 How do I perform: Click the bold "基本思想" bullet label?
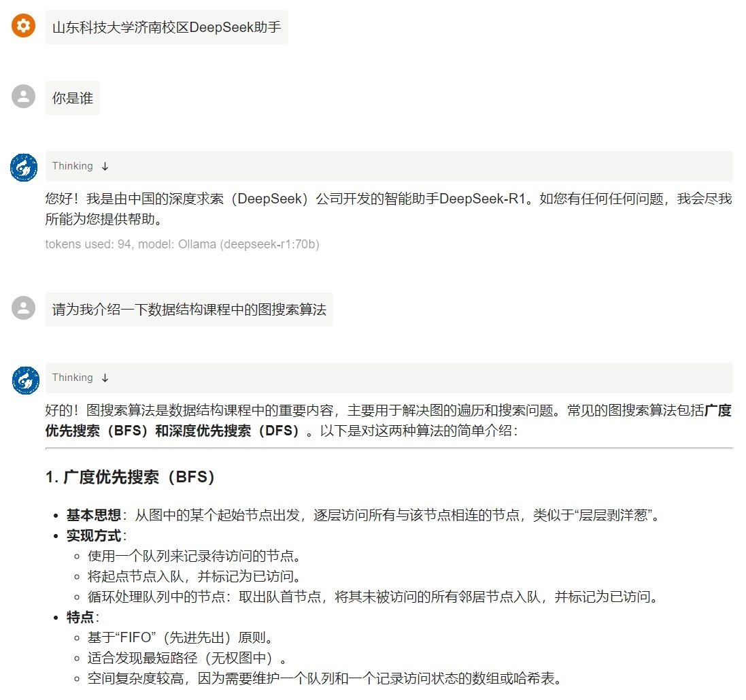pos(93,515)
